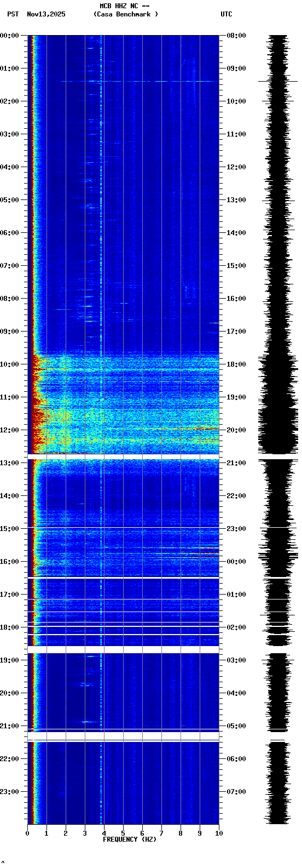Screen dimensions: 302x868
Task: Click the 'UTC' timezone label
Action: click(226, 14)
